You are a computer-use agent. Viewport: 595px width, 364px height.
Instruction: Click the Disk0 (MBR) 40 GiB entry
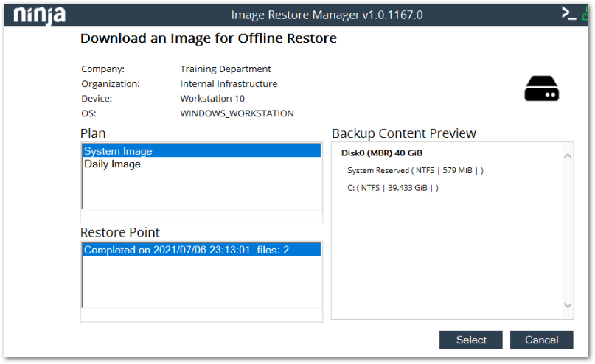381,153
